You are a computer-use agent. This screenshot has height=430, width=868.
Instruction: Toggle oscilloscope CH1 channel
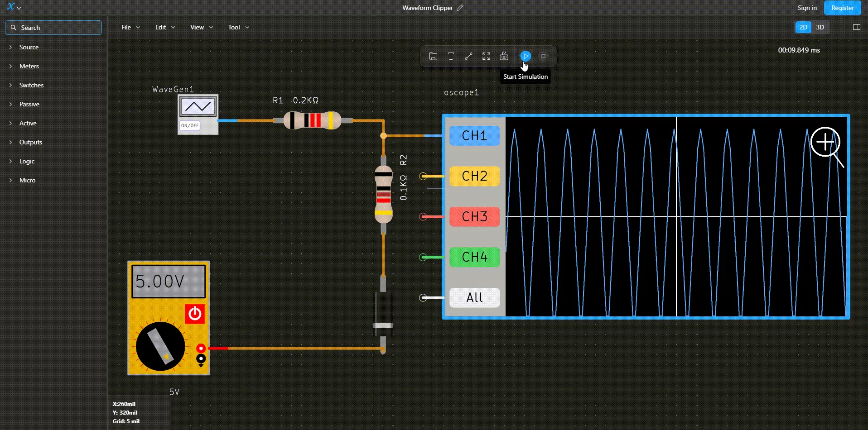point(474,135)
